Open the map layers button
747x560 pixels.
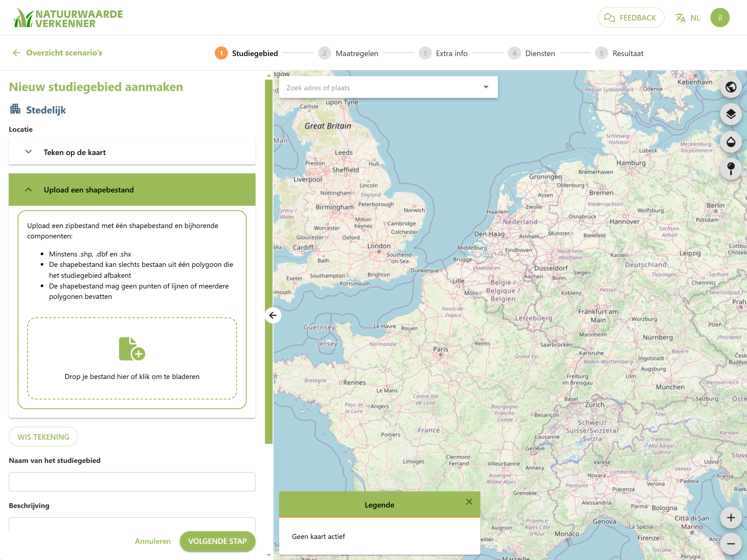(731, 114)
